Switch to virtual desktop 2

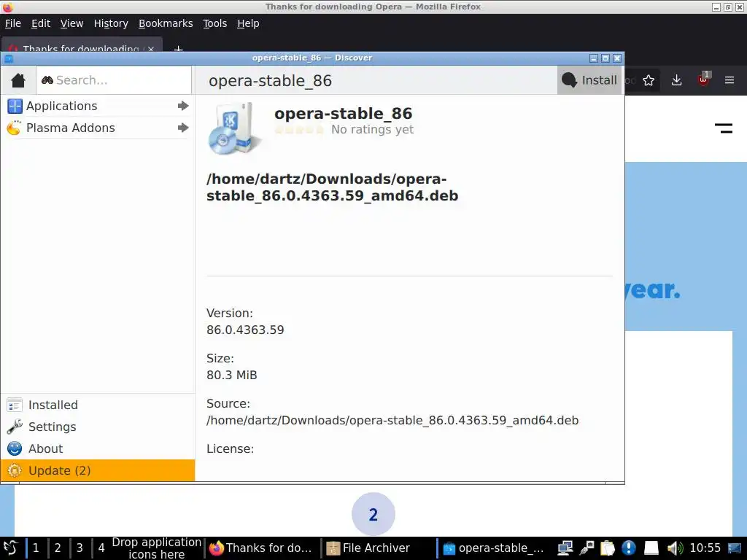click(x=58, y=548)
